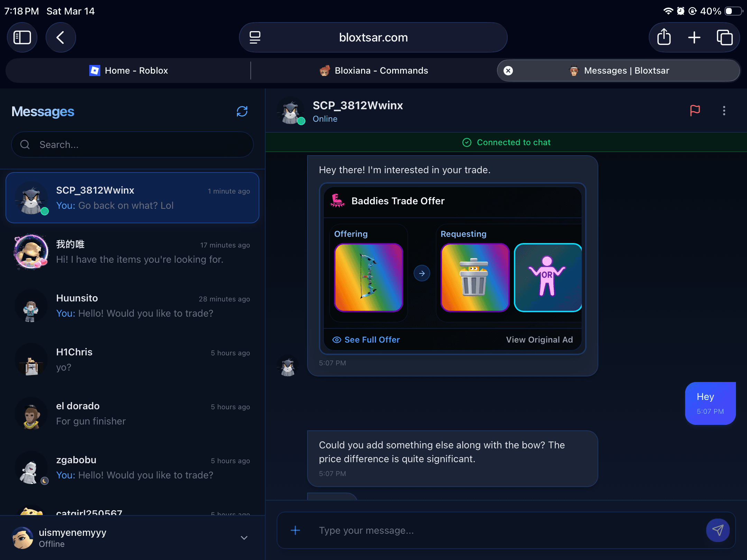Viewport: 747px width, 560px height.
Task: Click the battery indicator in the status bar
Action: 733,11
